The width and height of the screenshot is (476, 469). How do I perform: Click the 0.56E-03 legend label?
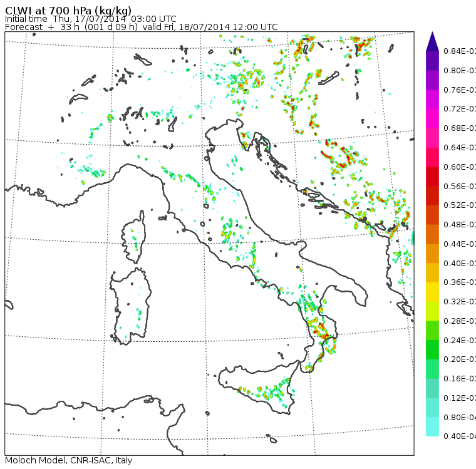click(x=460, y=186)
